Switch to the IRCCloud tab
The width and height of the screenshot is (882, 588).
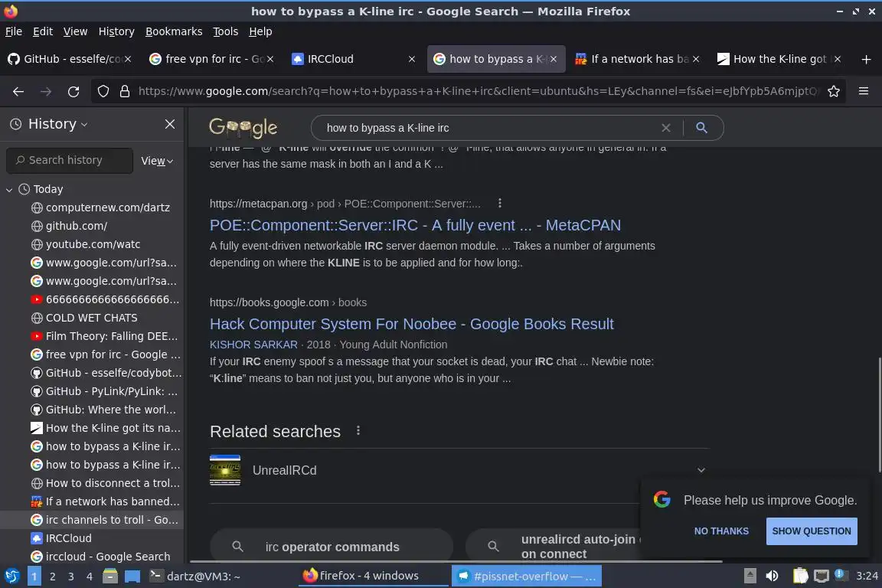(x=346, y=59)
